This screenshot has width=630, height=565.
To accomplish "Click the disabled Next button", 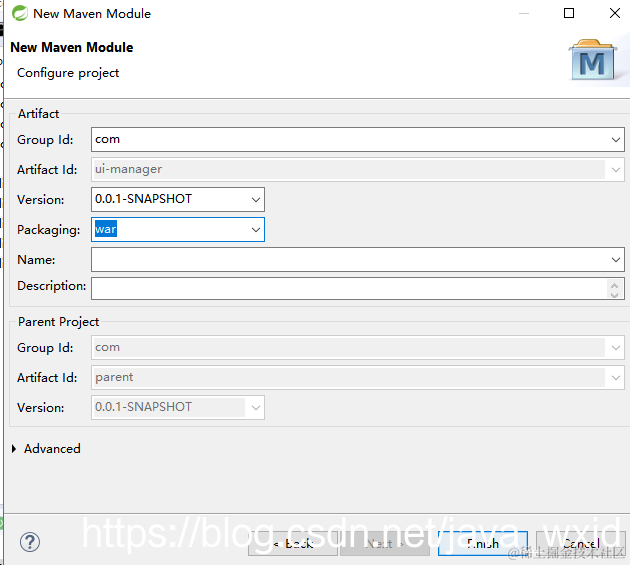I will 385,543.
